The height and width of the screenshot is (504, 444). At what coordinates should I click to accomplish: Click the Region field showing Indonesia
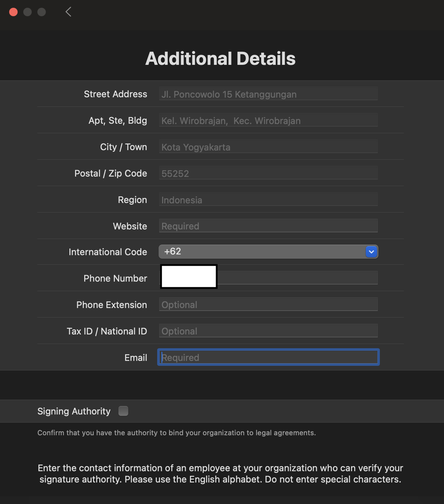[x=268, y=199]
